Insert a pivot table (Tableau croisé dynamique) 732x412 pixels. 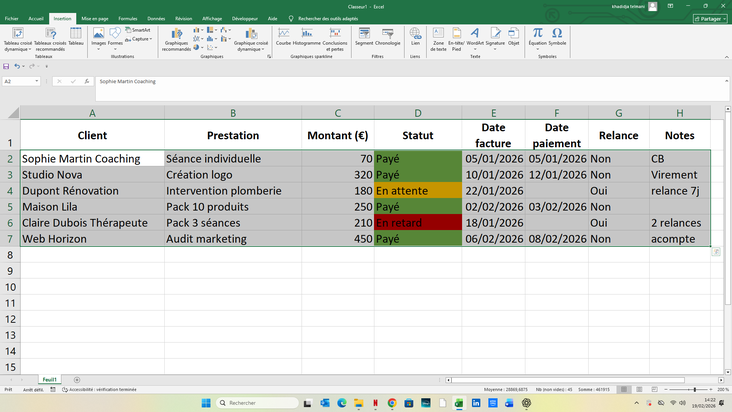[x=17, y=36]
